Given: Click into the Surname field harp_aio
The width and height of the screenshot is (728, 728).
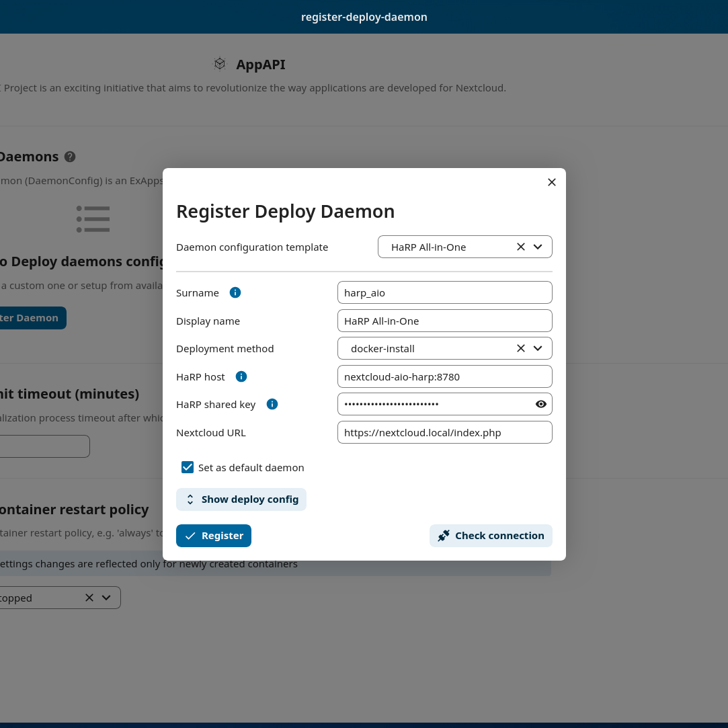Looking at the screenshot, I should 444,292.
